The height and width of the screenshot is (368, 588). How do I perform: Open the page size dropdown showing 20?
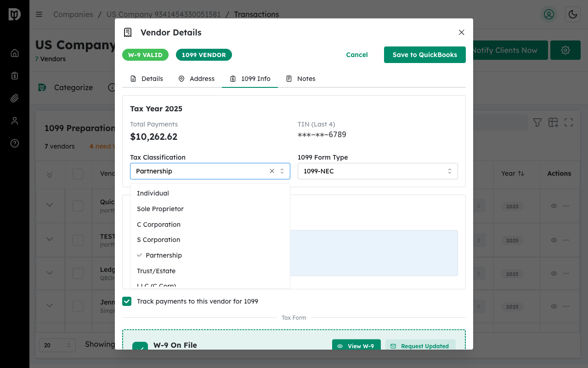57,345
